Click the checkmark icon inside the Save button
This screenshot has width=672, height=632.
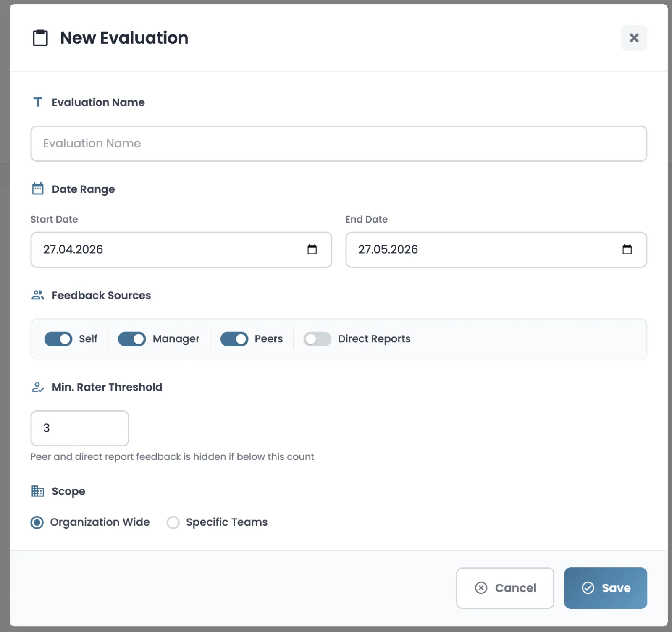click(588, 588)
